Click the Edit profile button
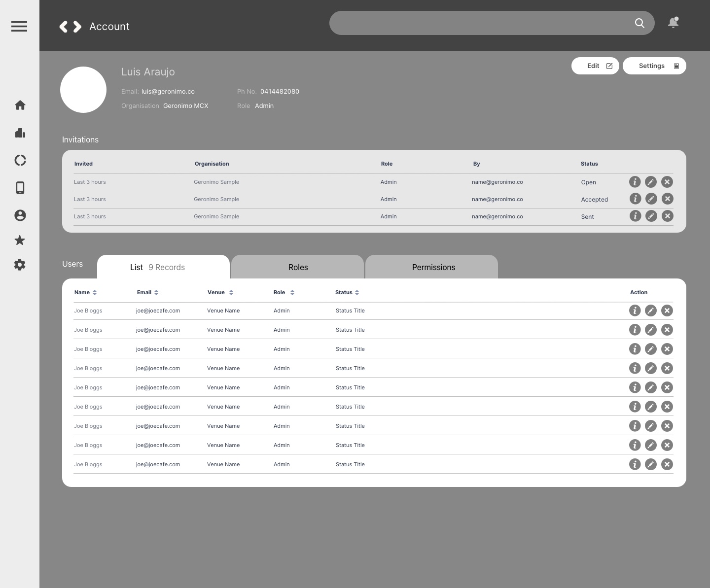This screenshot has height=588, width=710. [x=595, y=66]
